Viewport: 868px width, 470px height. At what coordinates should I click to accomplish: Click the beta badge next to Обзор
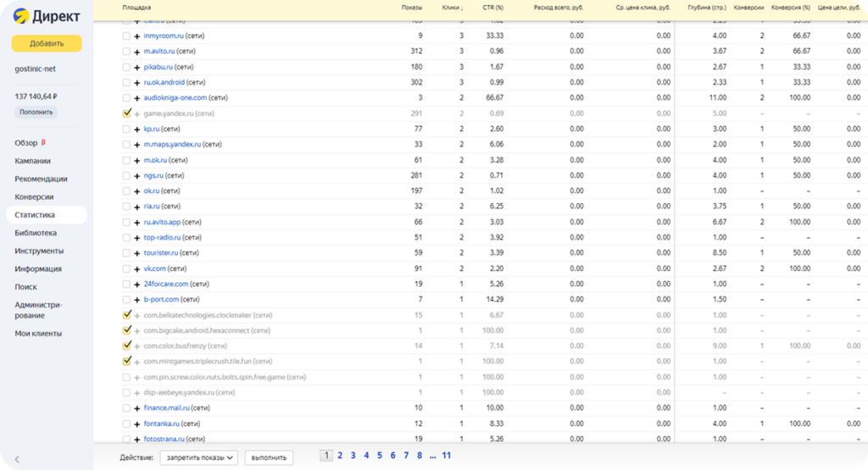44,142
